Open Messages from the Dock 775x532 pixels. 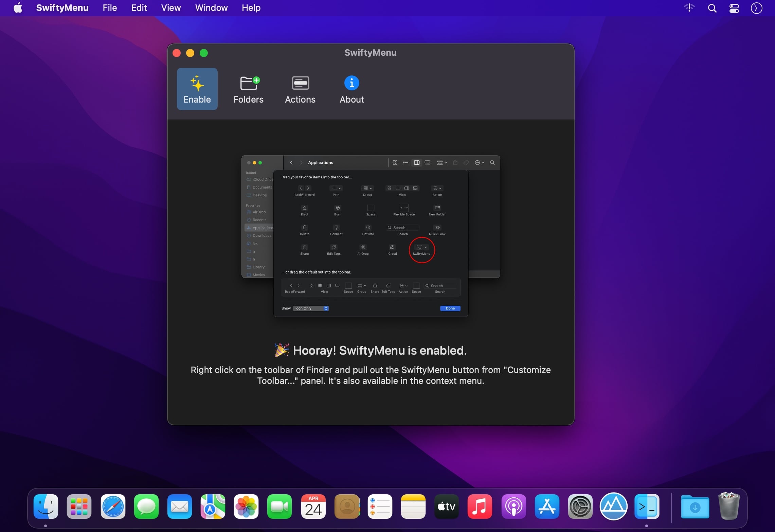[x=146, y=507]
